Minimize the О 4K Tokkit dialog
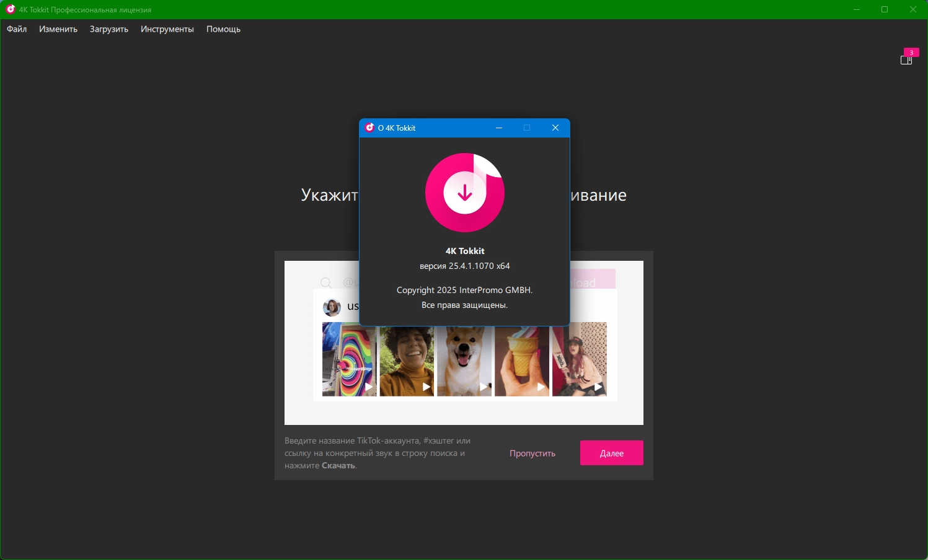 coord(499,128)
